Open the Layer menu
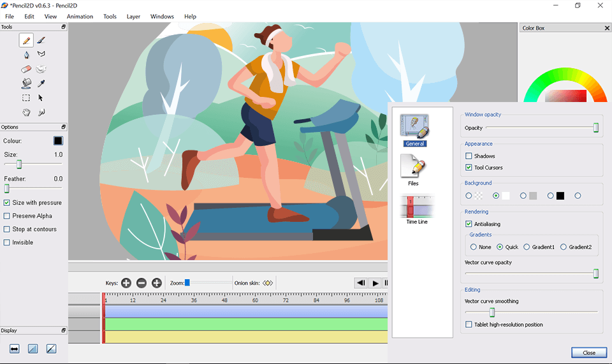 point(133,17)
